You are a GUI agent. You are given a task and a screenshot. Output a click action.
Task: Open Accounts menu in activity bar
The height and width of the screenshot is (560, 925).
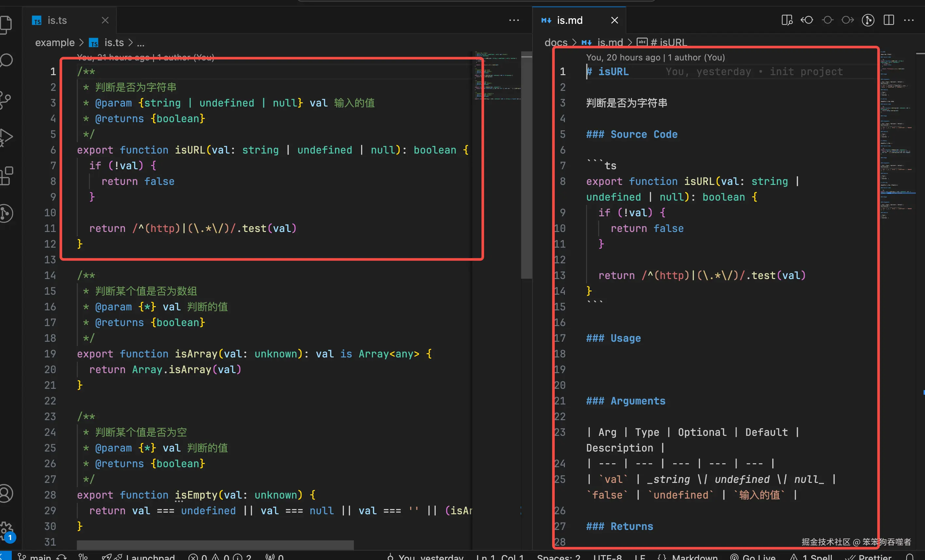click(x=6, y=493)
